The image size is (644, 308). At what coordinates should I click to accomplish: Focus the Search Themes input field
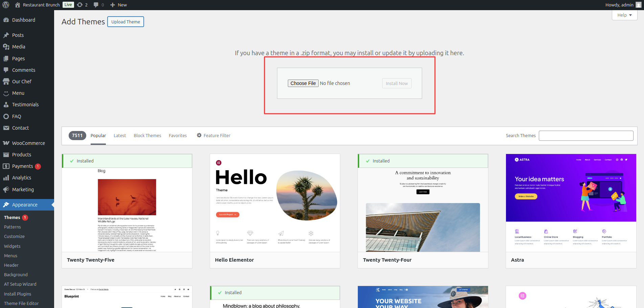[x=586, y=136]
